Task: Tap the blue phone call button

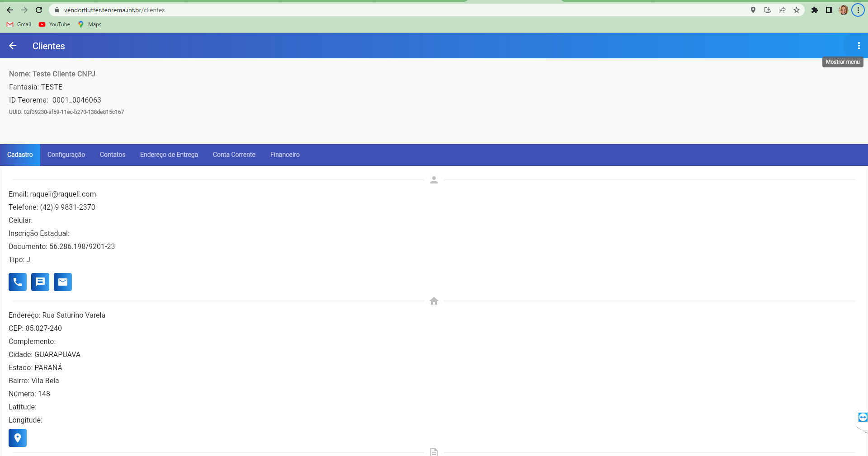Action: [x=18, y=282]
